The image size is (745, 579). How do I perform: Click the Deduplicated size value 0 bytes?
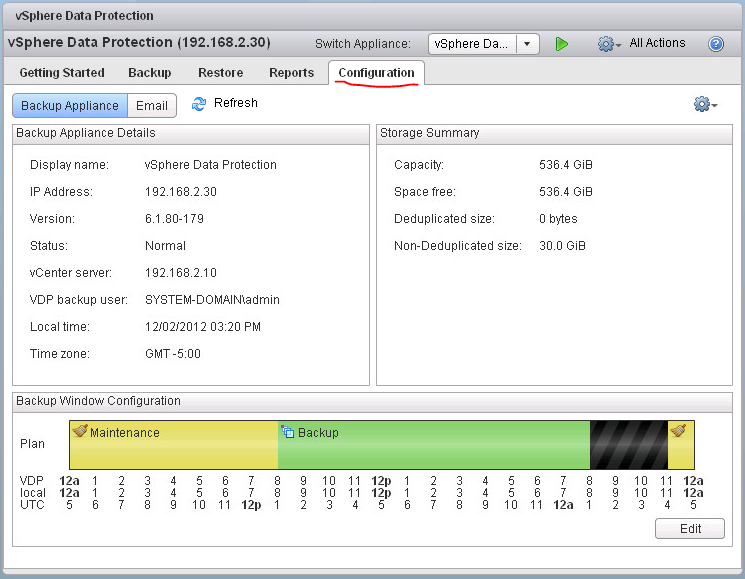coord(558,219)
